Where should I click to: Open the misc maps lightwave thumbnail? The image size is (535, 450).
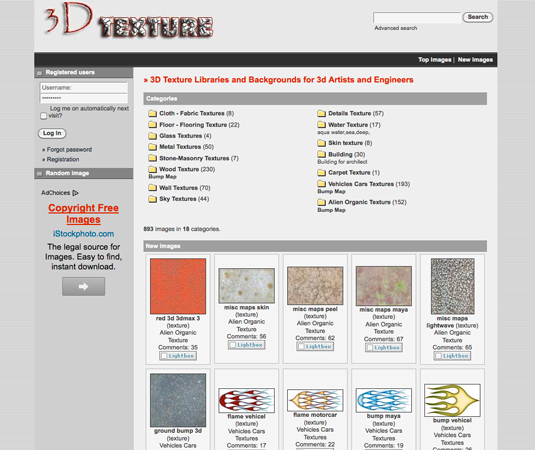(x=452, y=286)
